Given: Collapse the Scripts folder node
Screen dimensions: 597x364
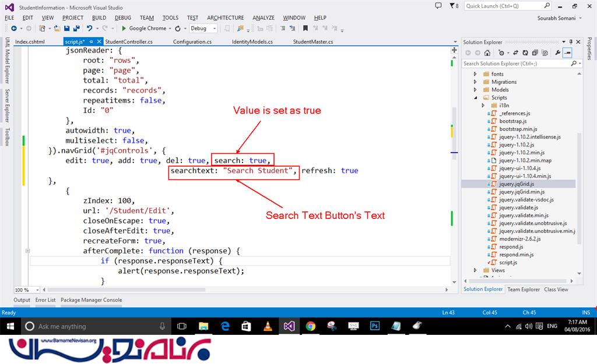Looking at the screenshot, I should (475, 98).
